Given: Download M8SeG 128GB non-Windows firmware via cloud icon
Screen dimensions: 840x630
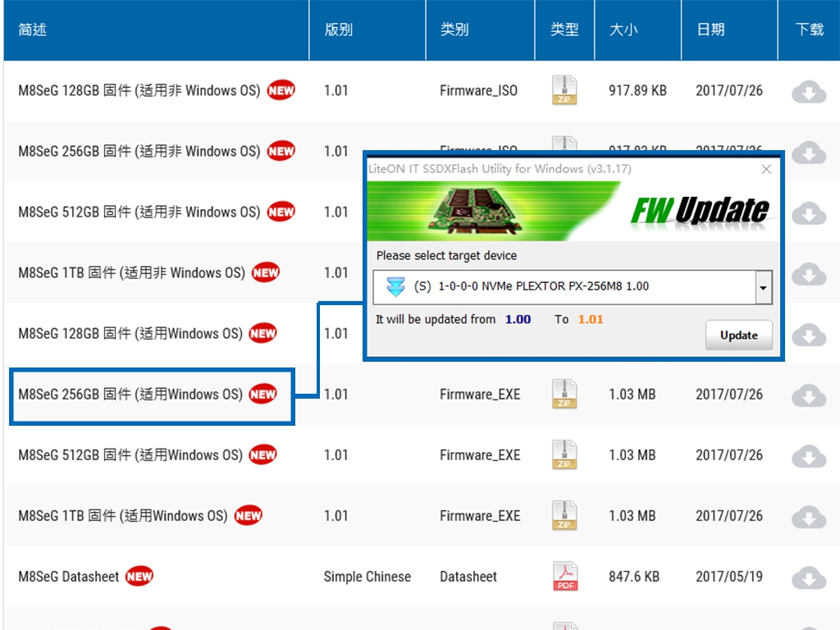Looking at the screenshot, I should coord(809,92).
